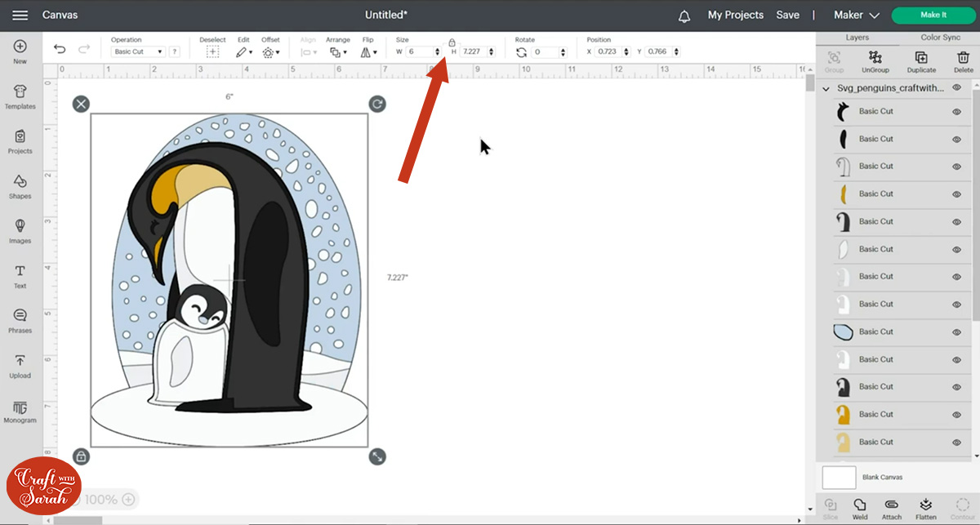980x525 pixels.
Task: Click the Group layers icon
Action: pyautogui.click(x=835, y=61)
